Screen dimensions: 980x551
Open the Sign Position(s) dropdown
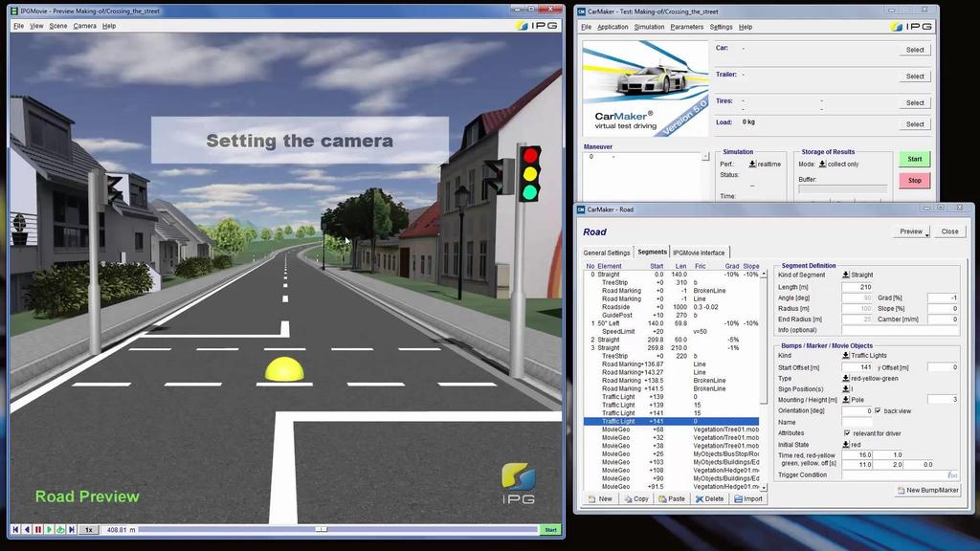pyautogui.click(x=848, y=388)
